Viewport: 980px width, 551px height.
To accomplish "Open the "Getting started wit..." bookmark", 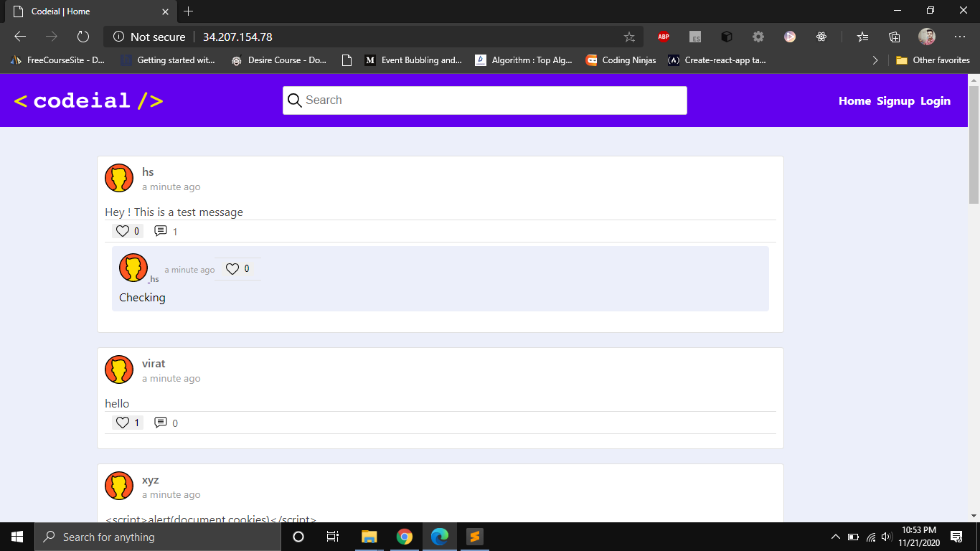I will [x=168, y=60].
